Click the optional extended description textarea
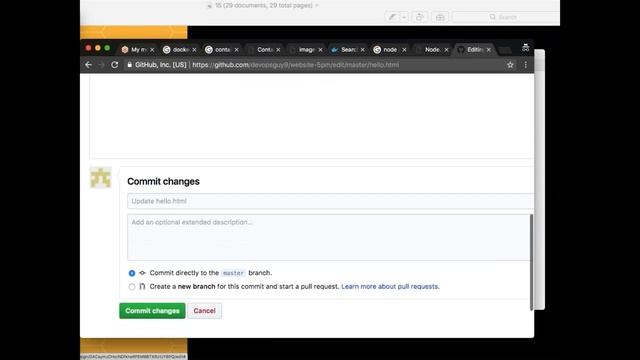 [x=329, y=237]
